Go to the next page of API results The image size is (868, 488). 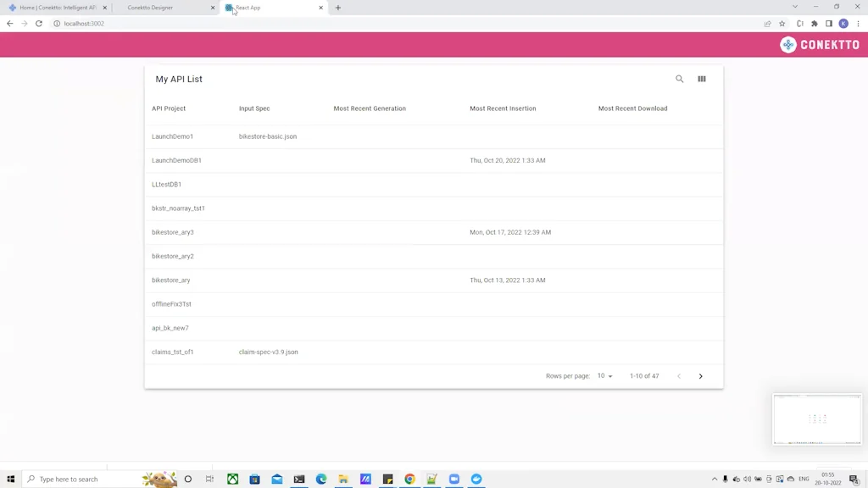(700, 375)
